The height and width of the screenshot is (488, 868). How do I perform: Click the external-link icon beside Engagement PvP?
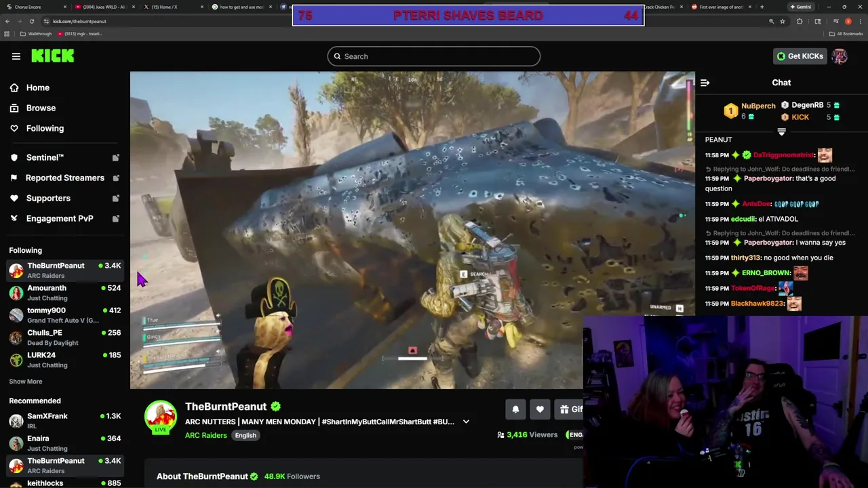click(115, 218)
